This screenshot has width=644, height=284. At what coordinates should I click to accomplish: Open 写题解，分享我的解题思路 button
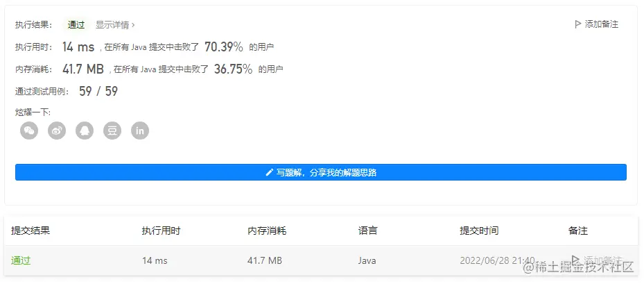tap(321, 172)
